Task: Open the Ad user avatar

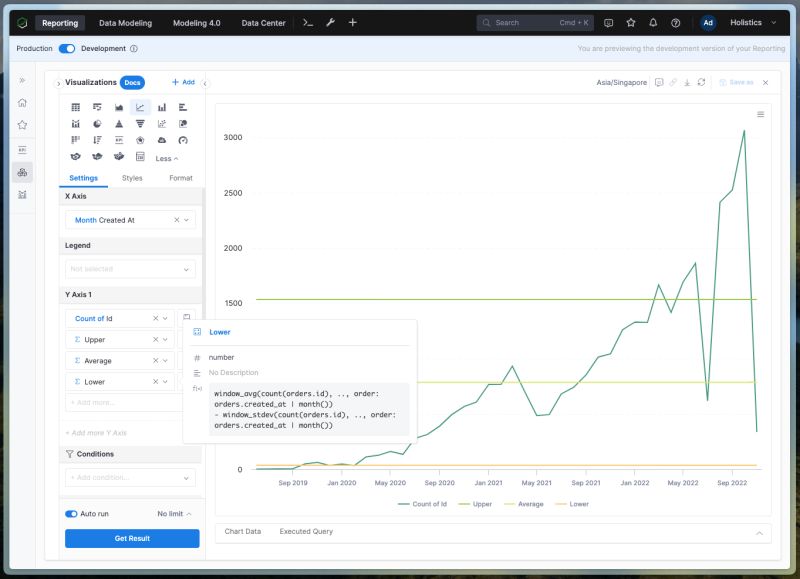Action: click(x=708, y=22)
